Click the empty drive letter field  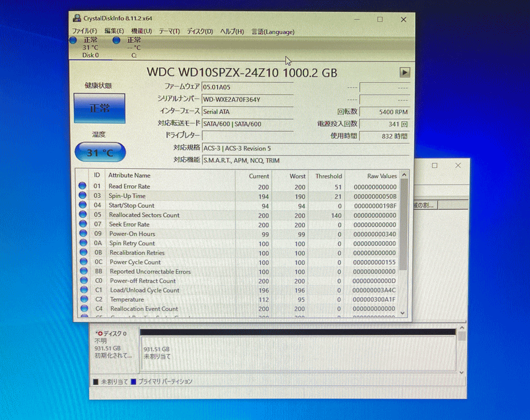(x=247, y=135)
